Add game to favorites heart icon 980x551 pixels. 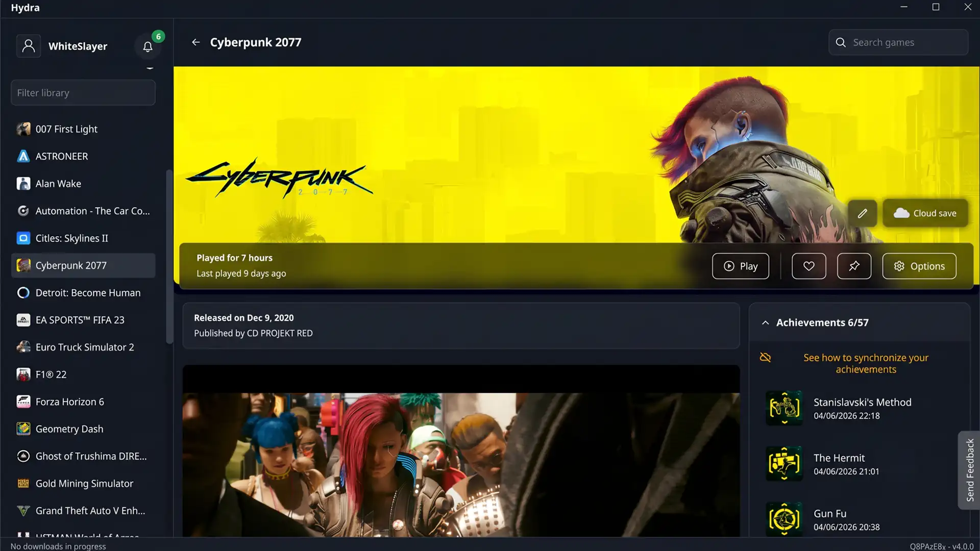(808, 266)
